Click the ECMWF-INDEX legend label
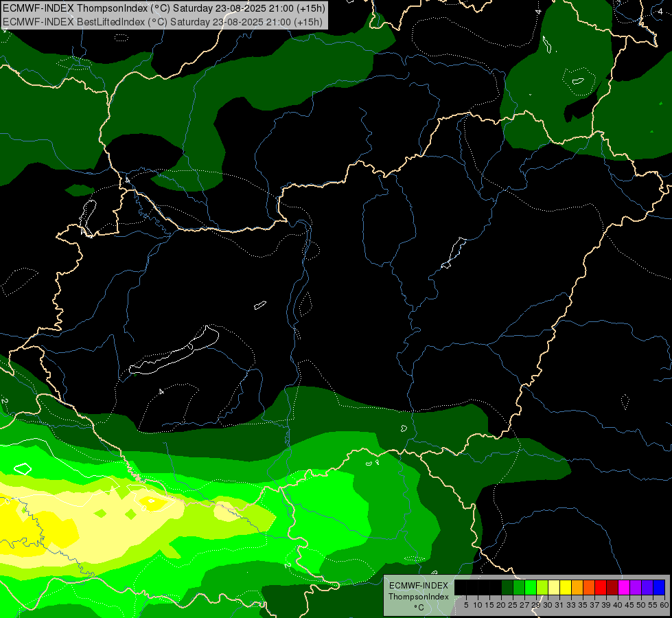The height and width of the screenshot is (618, 672). [x=419, y=586]
